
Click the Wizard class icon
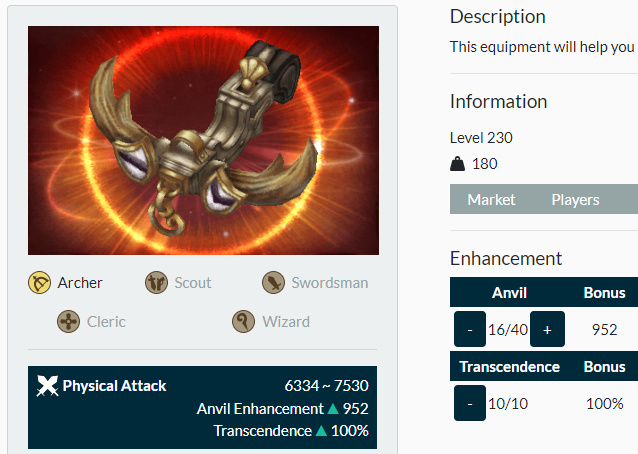coord(243,322)
